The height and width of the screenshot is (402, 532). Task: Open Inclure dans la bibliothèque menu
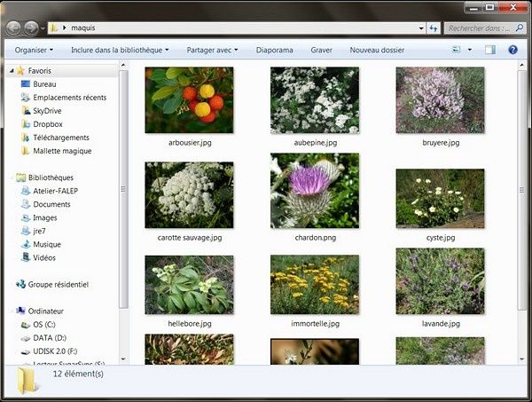[120, 50]
